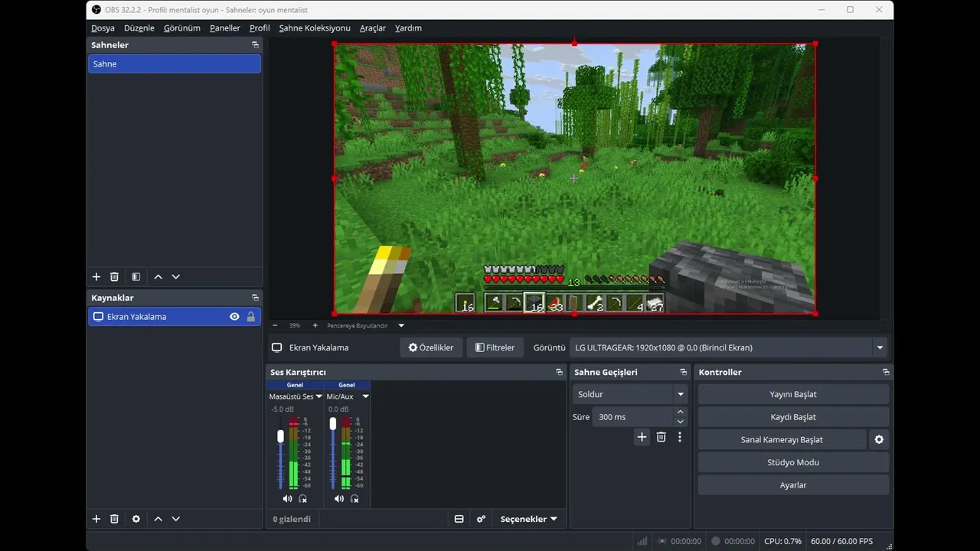Mute the Masaüstü Ses channel
Viewport: 980px width, 551px height.
[x=287, y=499]
